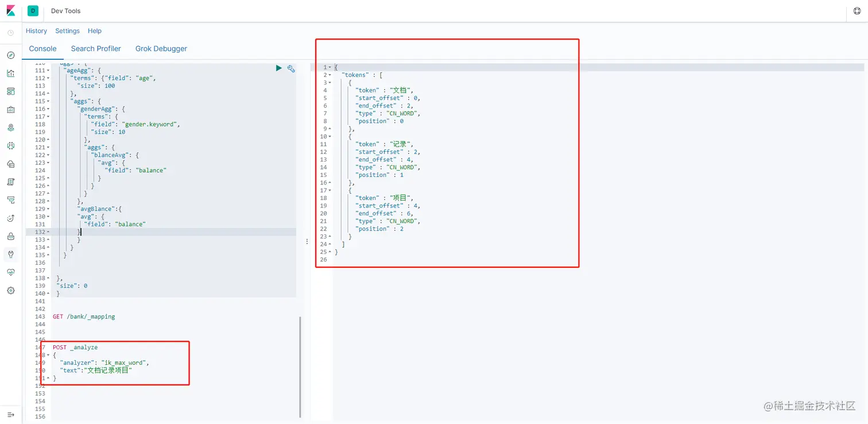Image resolution: width=868 pixels, height=424 pixels.
Task: Collapse output fold arrow at line 17
Action: coord(330,190)
